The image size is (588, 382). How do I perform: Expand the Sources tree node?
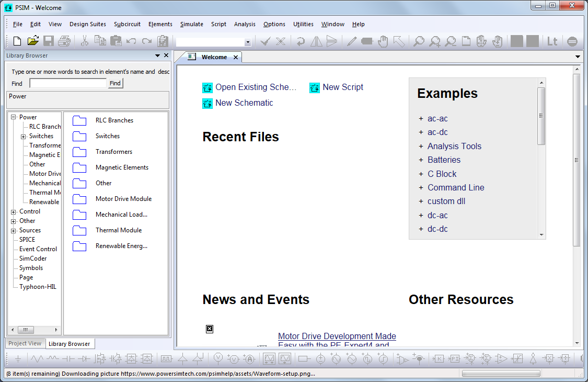pyautogui.click(x=14, y=230)
